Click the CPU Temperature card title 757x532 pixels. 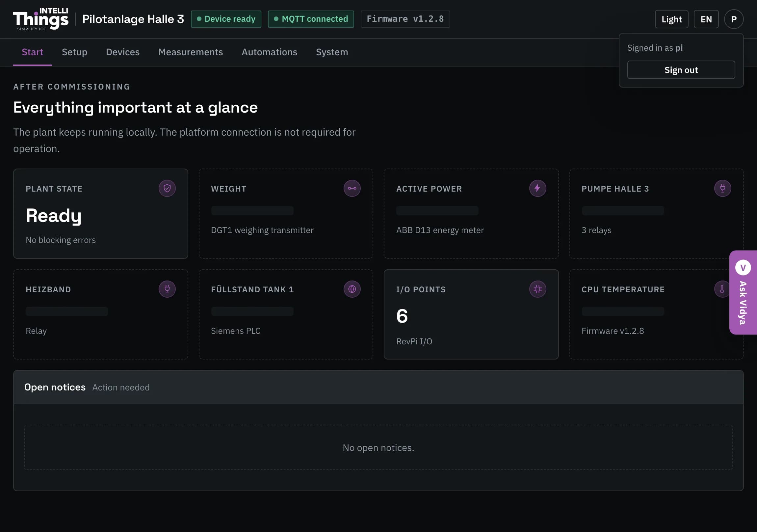coord(623,289)
